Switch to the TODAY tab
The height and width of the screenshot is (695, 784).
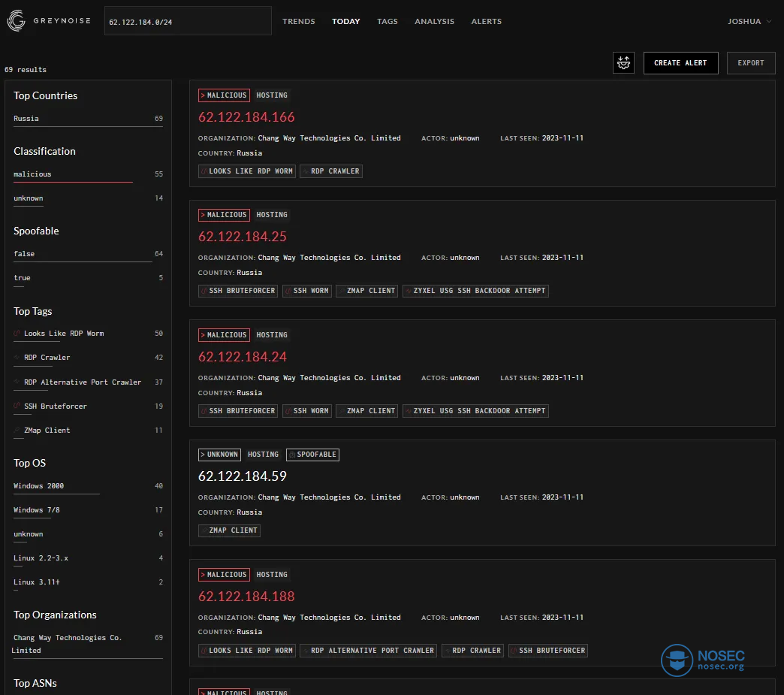tap(345, 22)
